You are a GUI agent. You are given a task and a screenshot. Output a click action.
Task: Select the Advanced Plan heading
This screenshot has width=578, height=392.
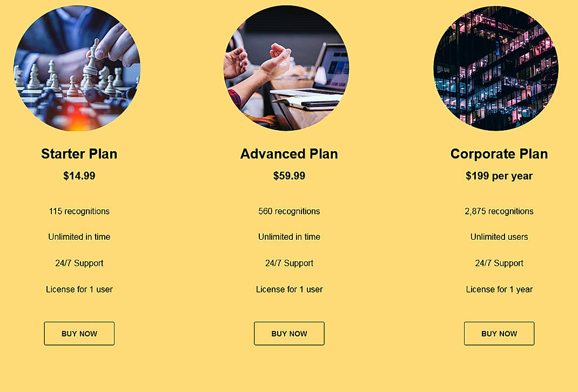point(289,154)
